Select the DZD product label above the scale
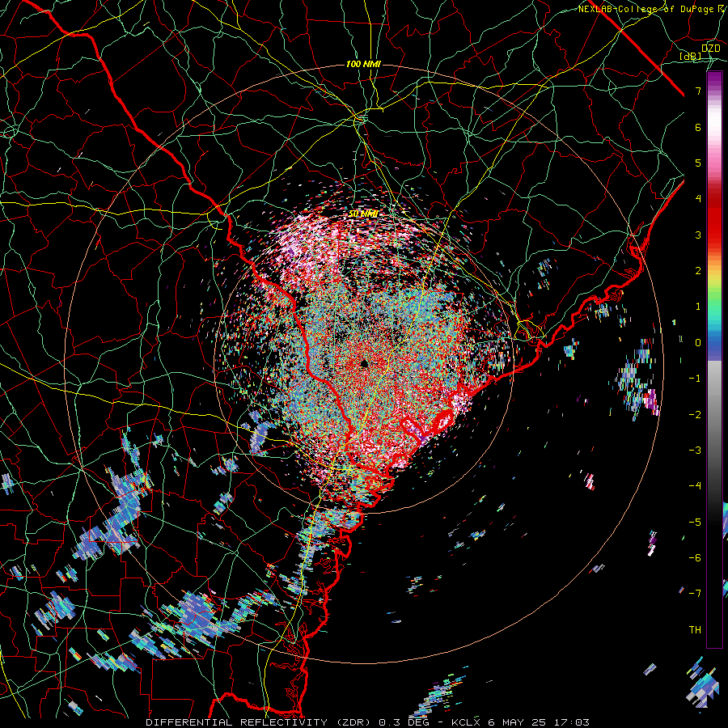The width and height of the screenshot is (728, 728). click(x=711, y=48)
